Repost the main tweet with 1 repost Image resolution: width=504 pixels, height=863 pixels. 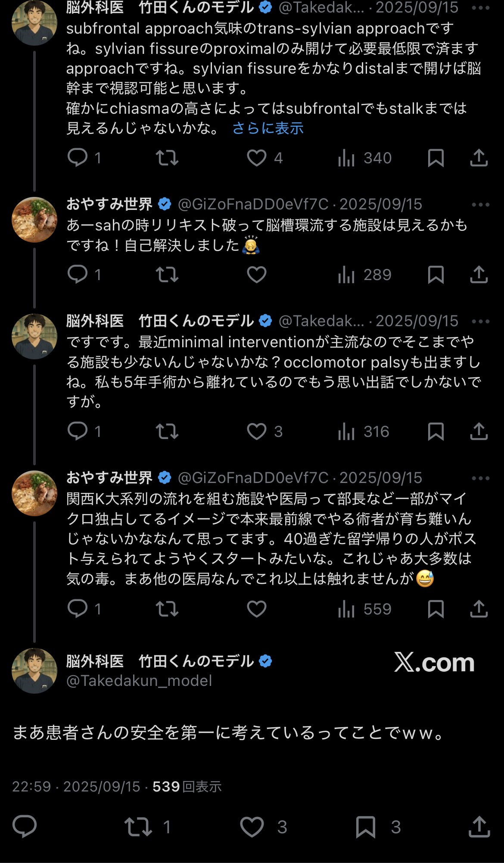pos(138,826)
